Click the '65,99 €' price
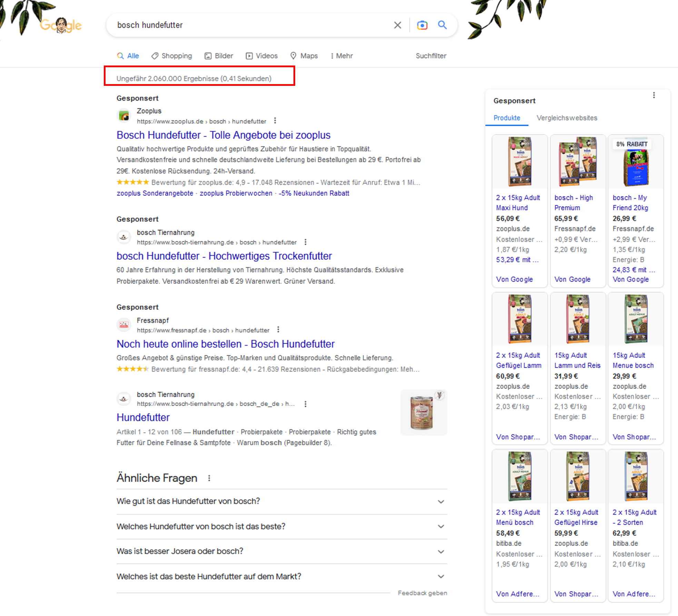 566,219
